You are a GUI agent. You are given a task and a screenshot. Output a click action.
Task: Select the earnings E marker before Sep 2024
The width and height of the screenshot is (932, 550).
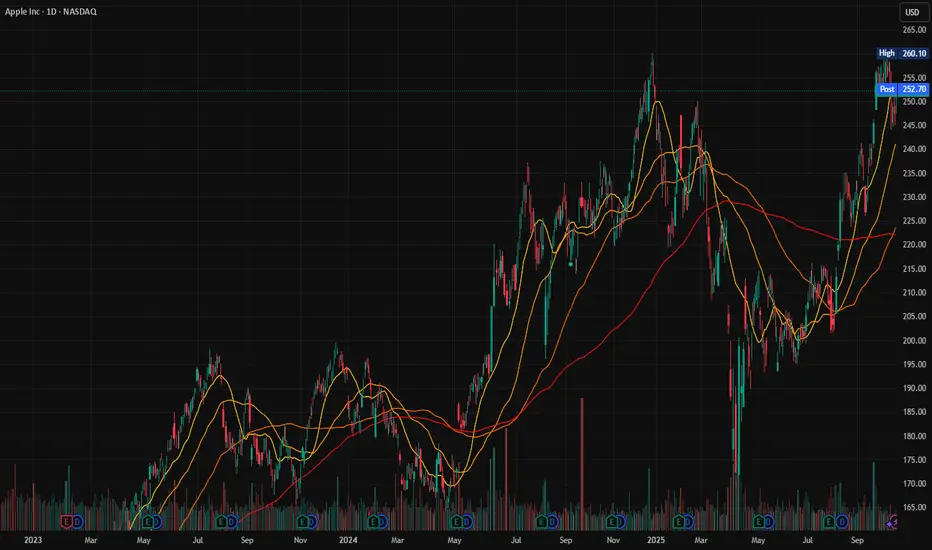[x=541, y=522]
